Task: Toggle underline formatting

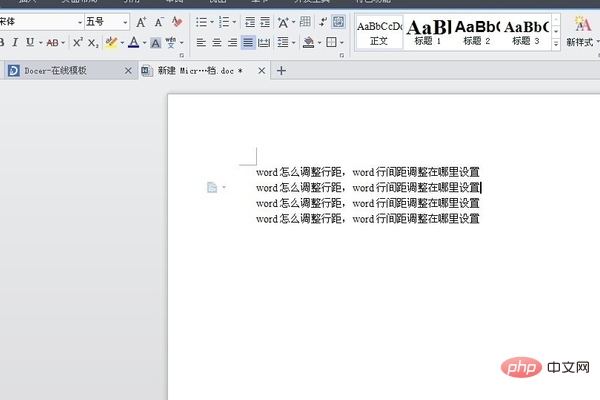Action: (29, 42)
